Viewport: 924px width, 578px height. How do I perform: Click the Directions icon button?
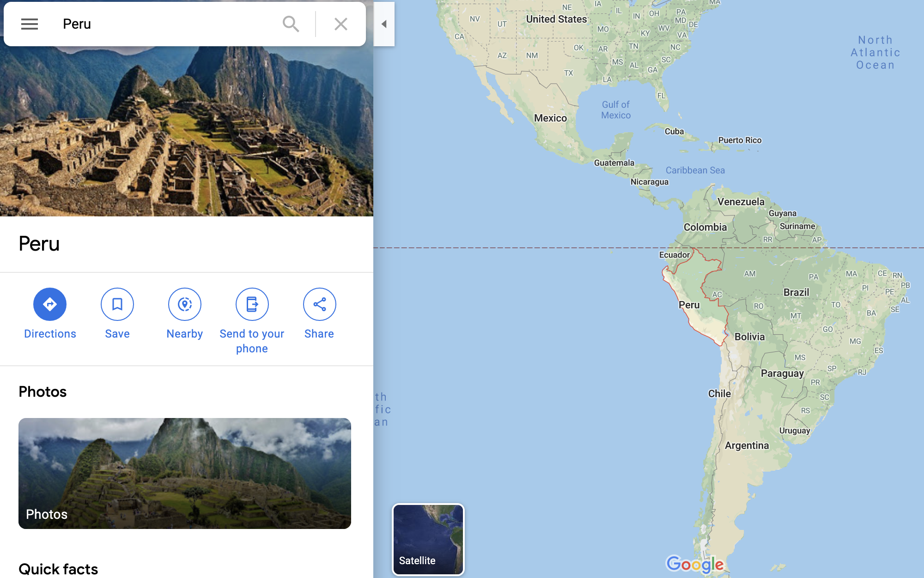(50, 304)
